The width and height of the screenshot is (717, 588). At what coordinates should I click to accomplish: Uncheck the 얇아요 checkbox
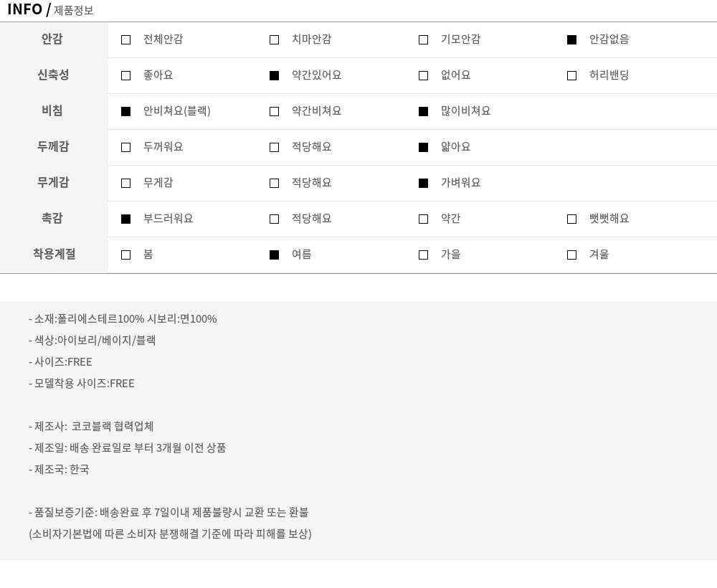coord(423,147)
